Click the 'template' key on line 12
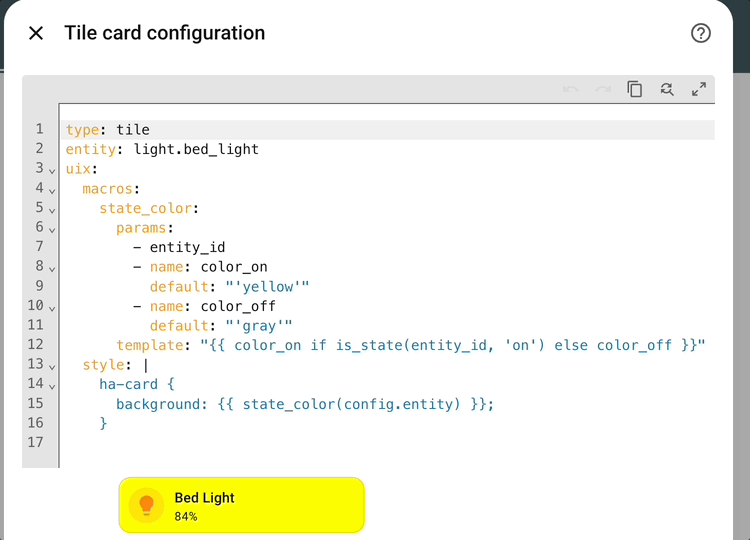Screen dimensions: 750x540 (x=150, y=345)
